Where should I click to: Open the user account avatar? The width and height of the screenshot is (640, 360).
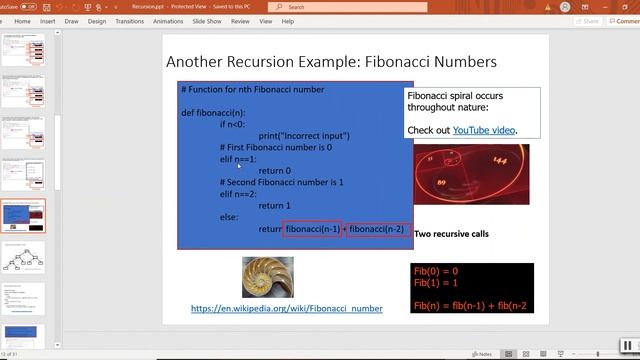coord(565,7)
